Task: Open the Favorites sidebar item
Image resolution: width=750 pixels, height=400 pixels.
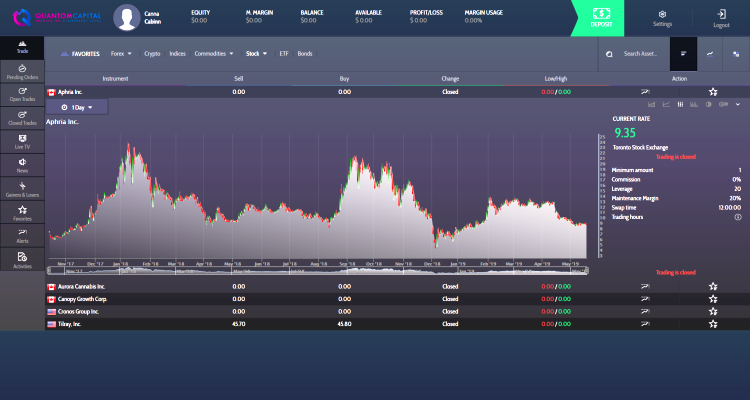Action: click(x=22, y=213)
